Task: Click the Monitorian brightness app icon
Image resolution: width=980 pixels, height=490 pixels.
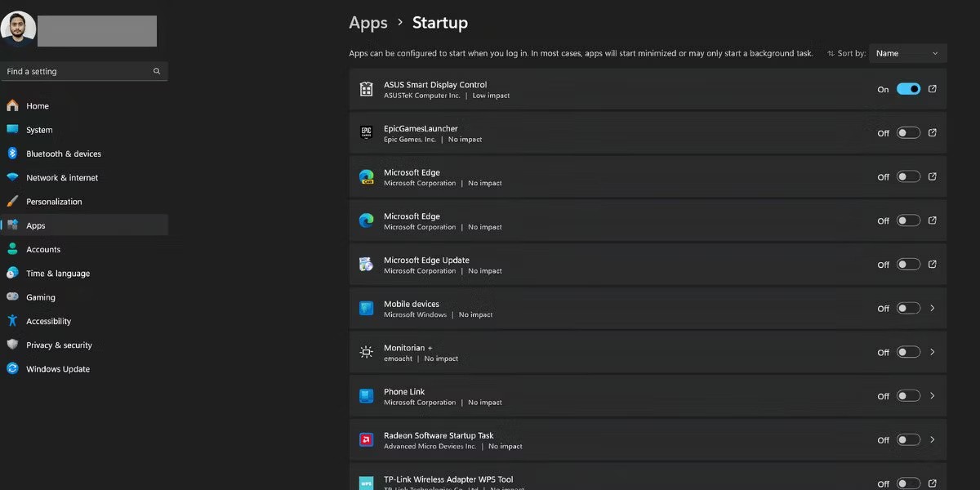Action: pyautogui.click(x=366, y=352)
